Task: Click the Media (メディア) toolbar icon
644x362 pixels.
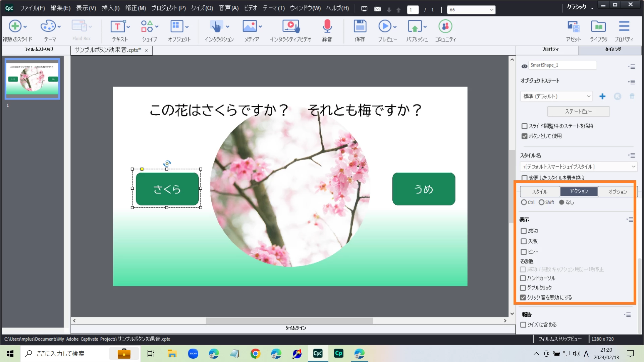Action: coord(250,27)
